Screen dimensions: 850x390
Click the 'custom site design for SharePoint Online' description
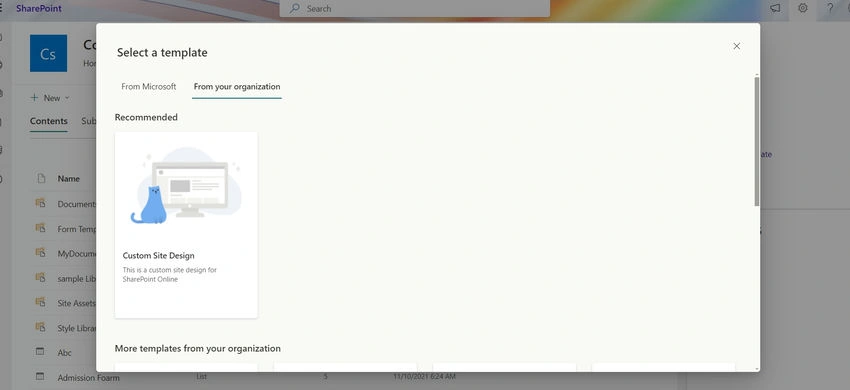169,274
